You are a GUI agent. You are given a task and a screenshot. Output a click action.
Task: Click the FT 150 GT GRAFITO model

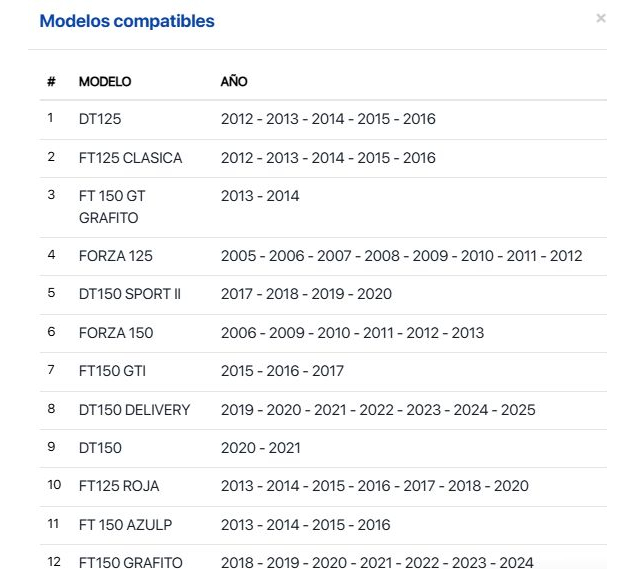click(x=112, y=207)
